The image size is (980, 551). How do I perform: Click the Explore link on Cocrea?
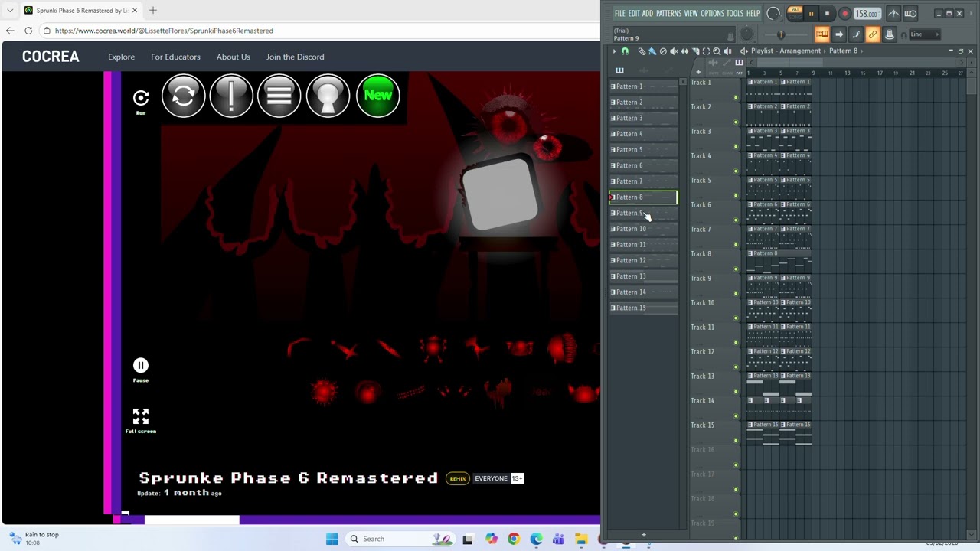click(121, 57)
